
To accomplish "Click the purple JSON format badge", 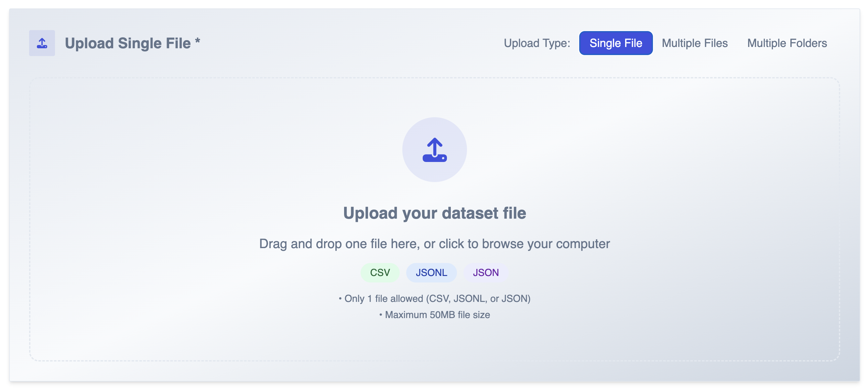I will point(485,272).
